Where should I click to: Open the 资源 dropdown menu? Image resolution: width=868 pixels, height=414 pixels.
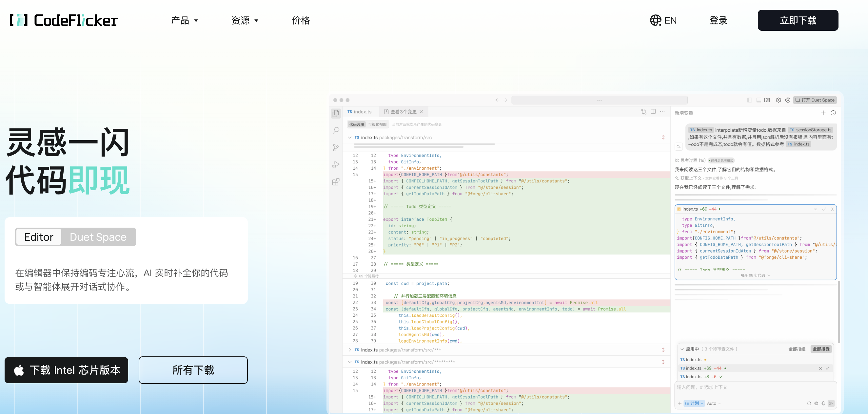click(245, 20)
